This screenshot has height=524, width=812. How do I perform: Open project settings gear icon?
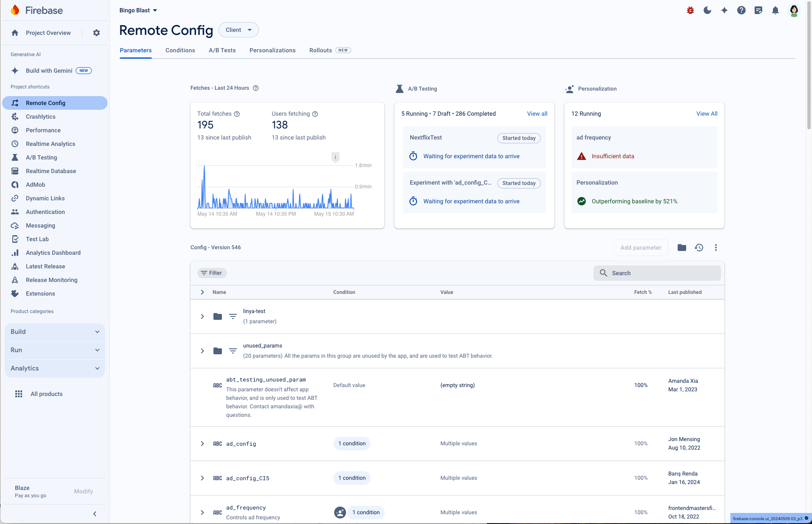click(97, 33)
